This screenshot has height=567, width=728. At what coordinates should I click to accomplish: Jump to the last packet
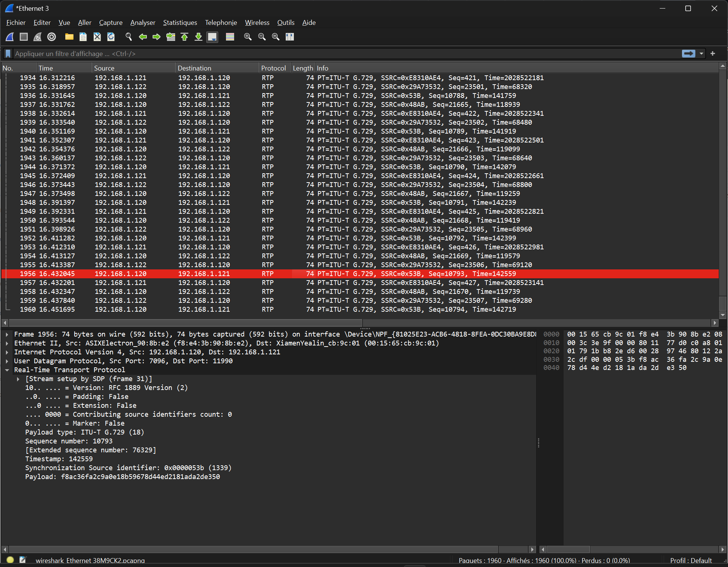click(x=199, y=37)
